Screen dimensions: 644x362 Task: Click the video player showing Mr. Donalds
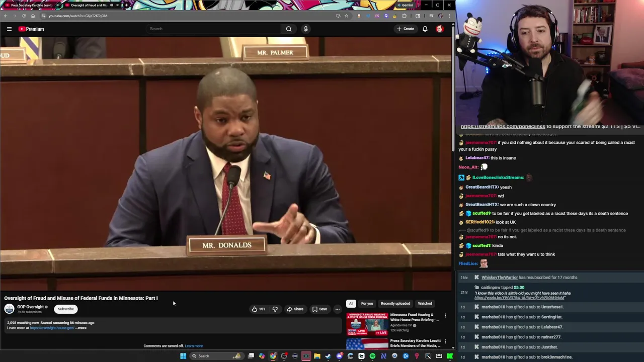point(226,163)
